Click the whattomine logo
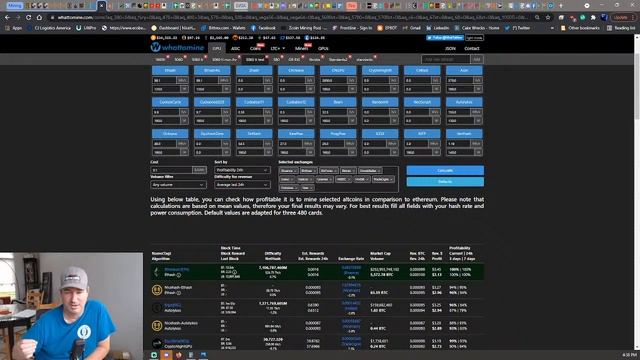The image size is (640, 360). [177, 47]
